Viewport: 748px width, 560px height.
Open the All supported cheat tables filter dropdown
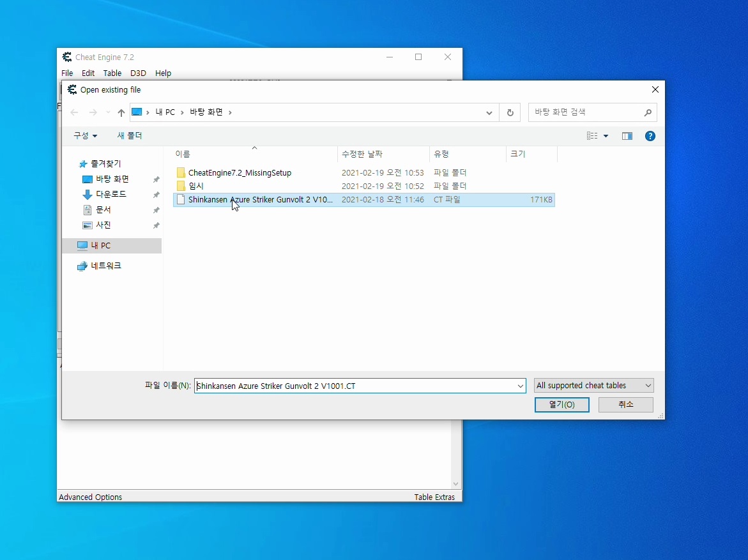coord(593,386)
